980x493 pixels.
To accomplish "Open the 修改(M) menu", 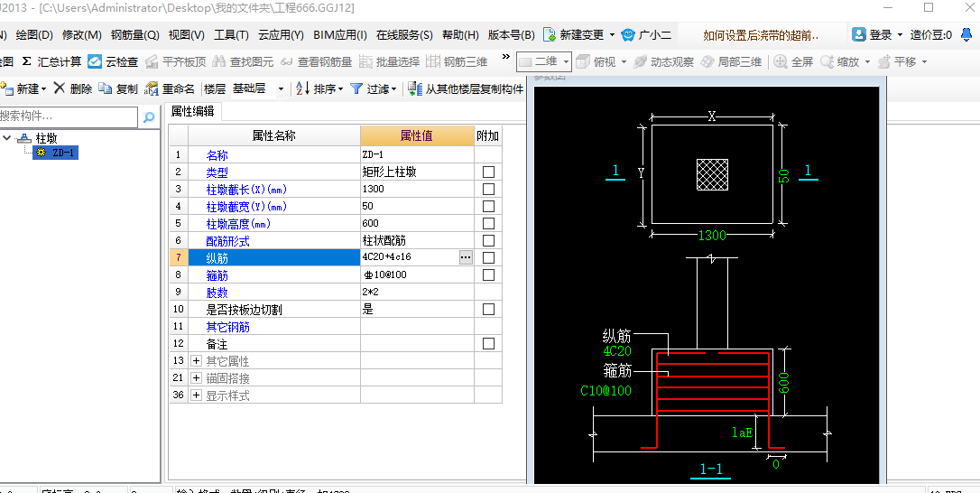I will 82,35.
